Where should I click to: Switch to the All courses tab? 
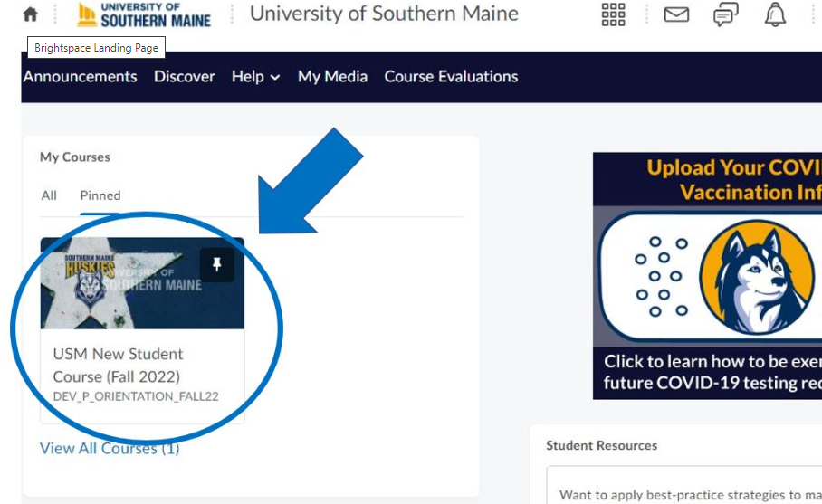49,195
